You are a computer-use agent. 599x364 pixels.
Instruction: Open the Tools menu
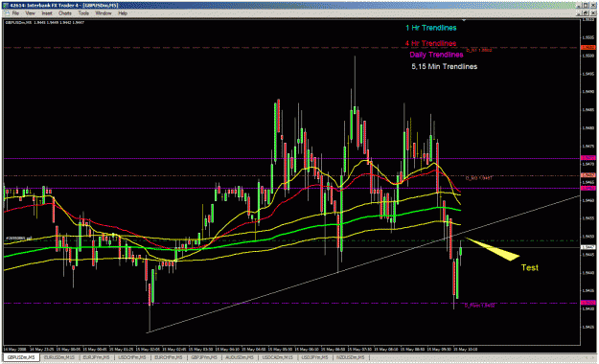click(83, 13)
